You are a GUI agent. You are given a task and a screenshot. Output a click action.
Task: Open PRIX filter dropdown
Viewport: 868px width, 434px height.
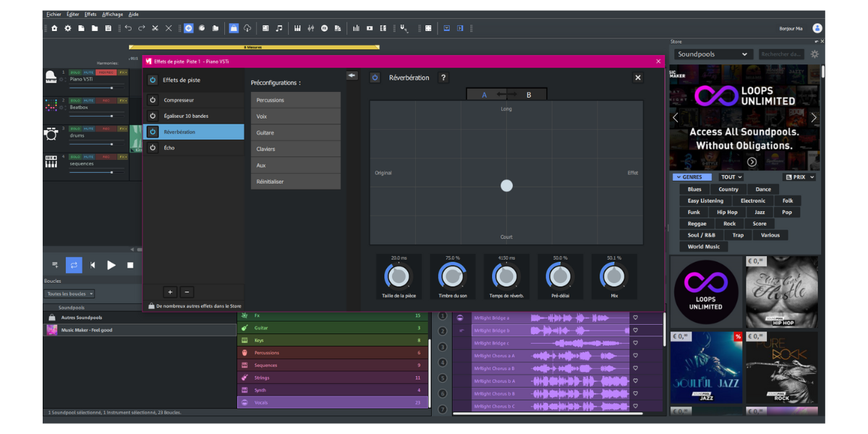coord(800,177)
